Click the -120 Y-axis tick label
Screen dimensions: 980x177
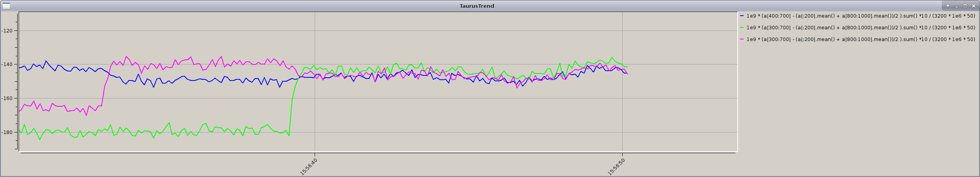coord(7,31)
